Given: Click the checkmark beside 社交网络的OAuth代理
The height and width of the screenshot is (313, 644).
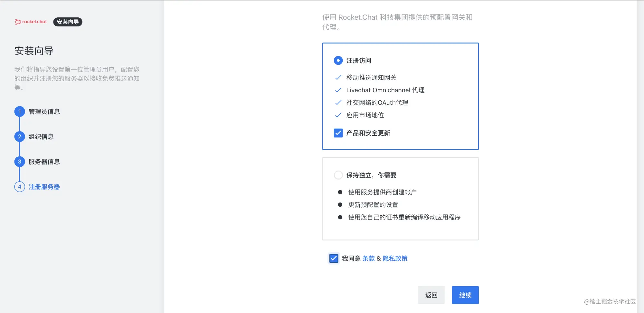Looking at the screenshot, I should 338,103.
